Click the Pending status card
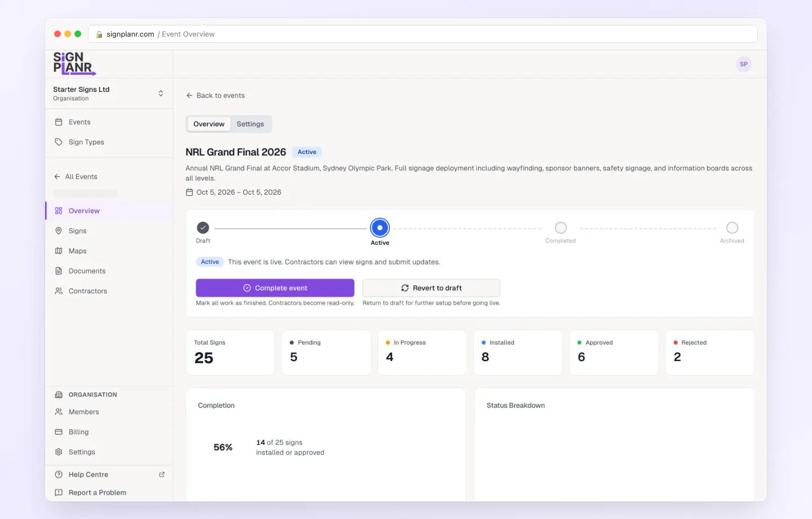This screenshot has height=519, width=812. [326, 353]
